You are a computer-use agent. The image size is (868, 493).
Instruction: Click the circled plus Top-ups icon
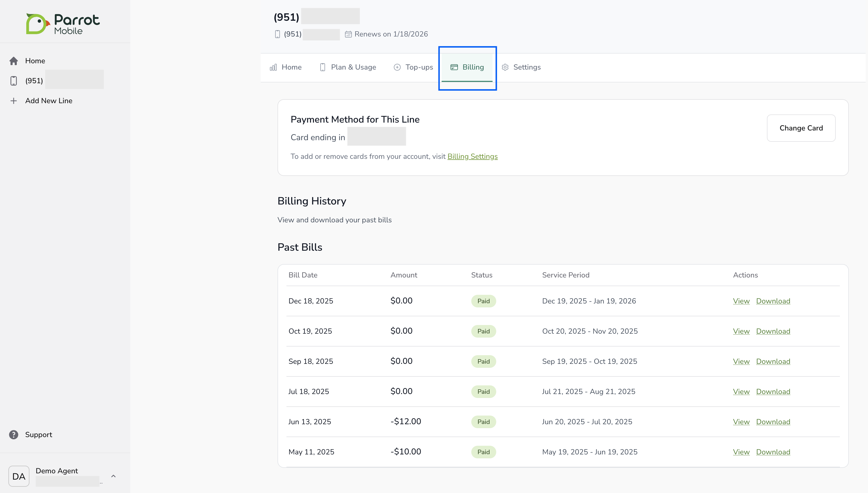point(397,67)
